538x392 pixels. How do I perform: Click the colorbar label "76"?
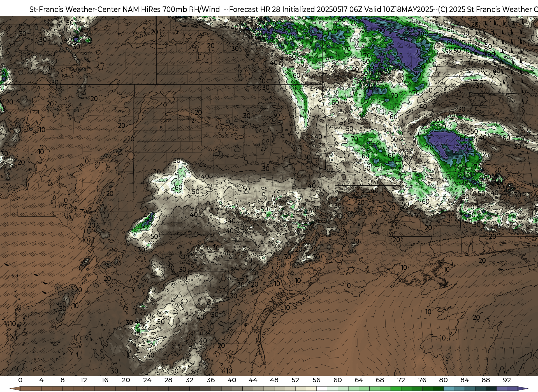[x=422, y=380]
